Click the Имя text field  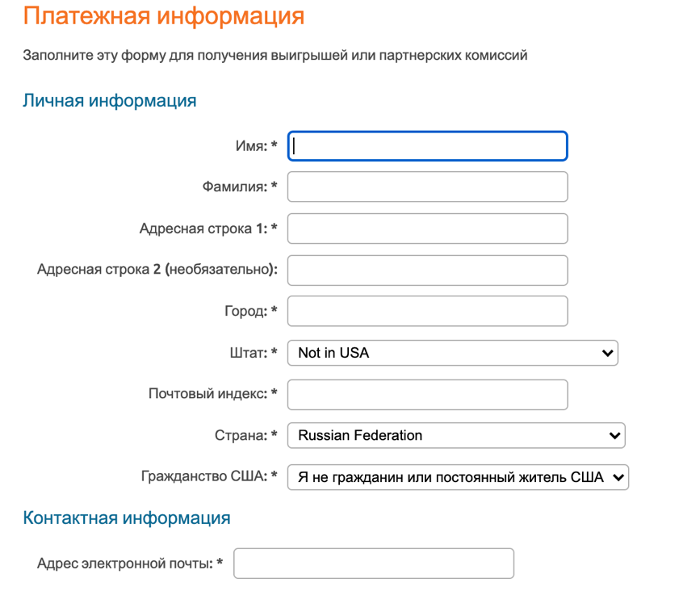pyautogui.click(x=427, y=146)
